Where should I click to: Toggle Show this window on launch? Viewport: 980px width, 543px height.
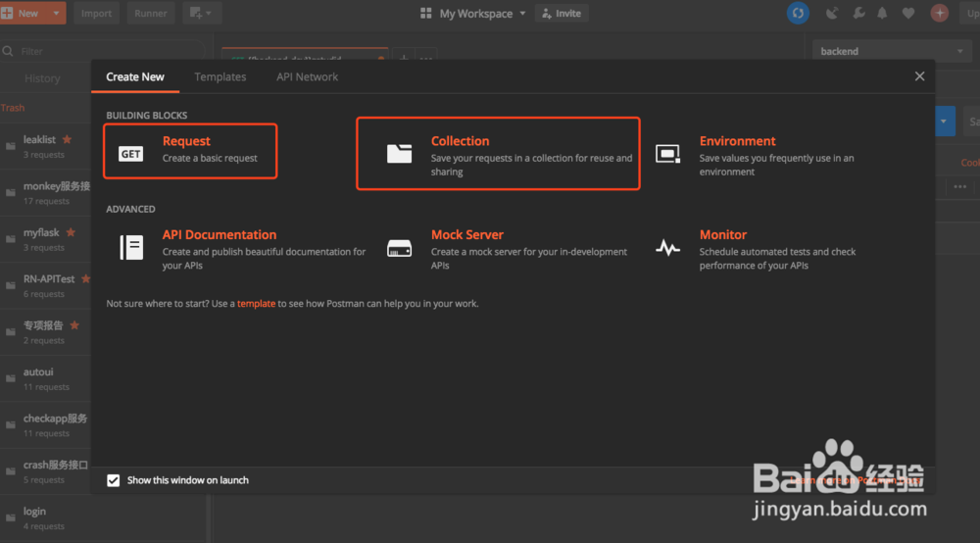coord(113,480)
